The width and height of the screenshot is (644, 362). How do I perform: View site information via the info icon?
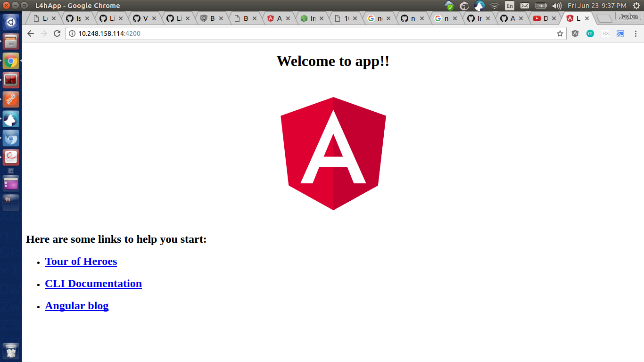click(x=72, y=33)
